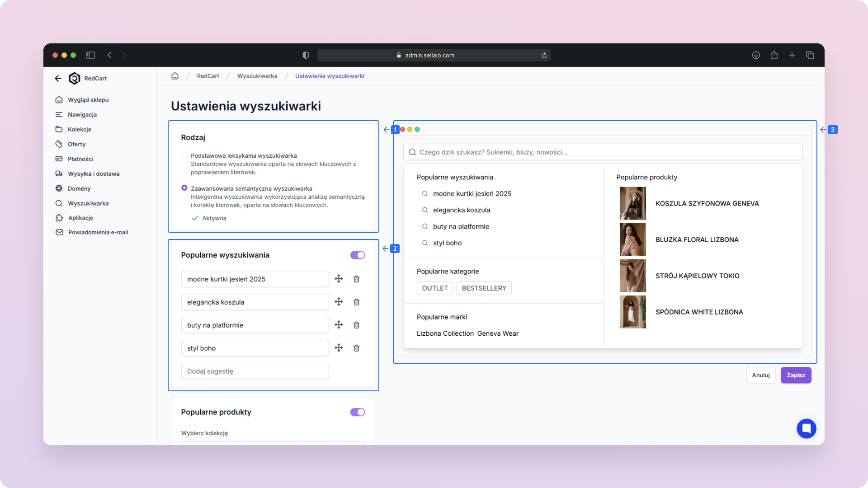Image resolution: width=868 pixels, height=488 pixels.
Task: Open the chat widget bubble
Action: point(807,428)
